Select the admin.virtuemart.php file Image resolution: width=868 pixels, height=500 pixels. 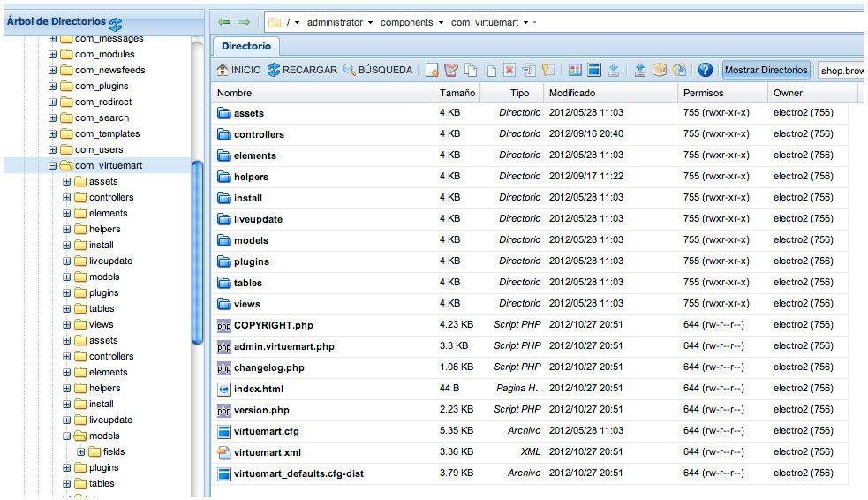click(x=284, y=346)
